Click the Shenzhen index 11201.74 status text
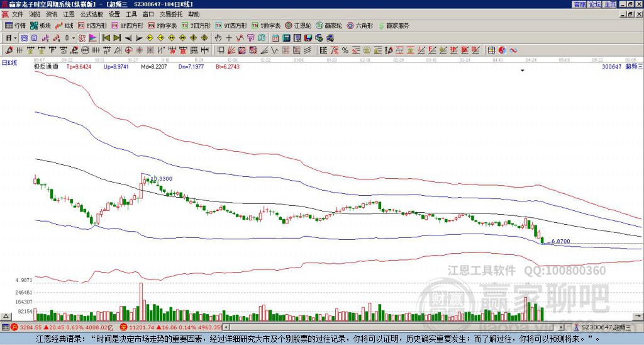Image resolution: width=644 pixels, height=345 pixels. [142, 327]
